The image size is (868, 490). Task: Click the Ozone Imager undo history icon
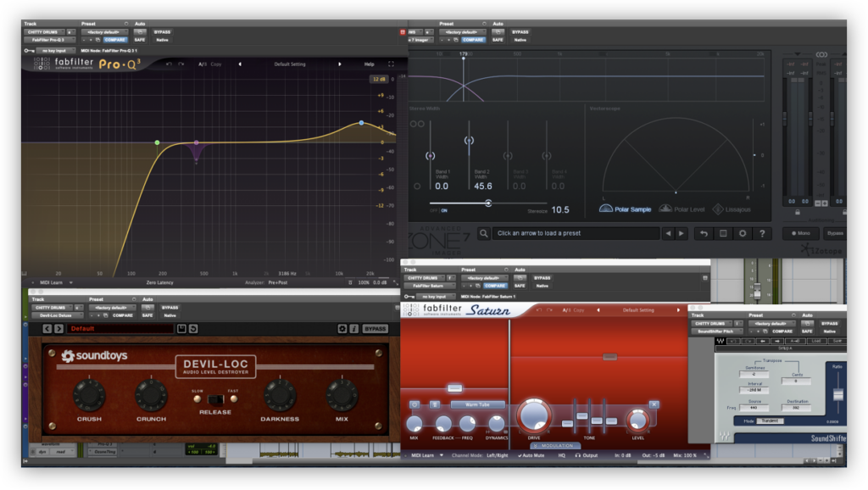[704, 233]
